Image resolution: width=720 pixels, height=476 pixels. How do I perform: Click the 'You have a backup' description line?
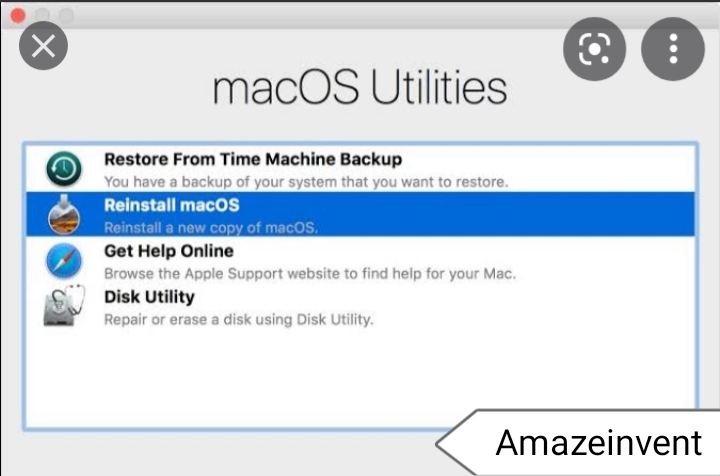pyautogui.click(x=306, y=182)
